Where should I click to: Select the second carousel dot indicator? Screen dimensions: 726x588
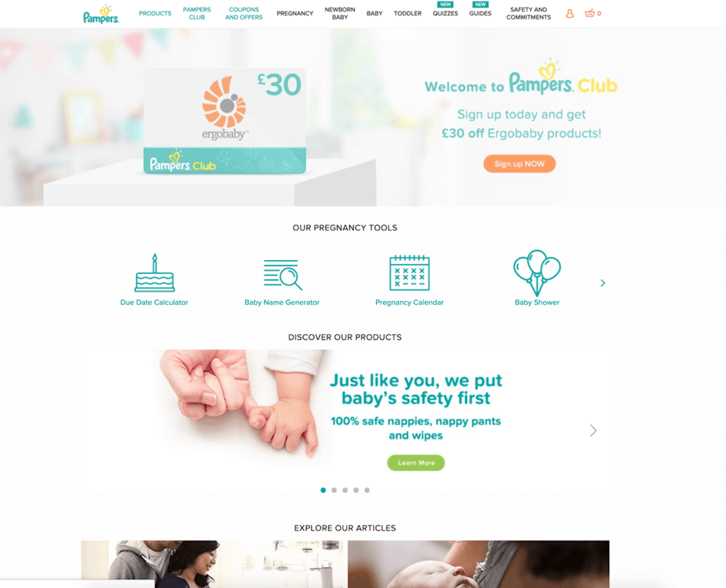pos(333,490)
